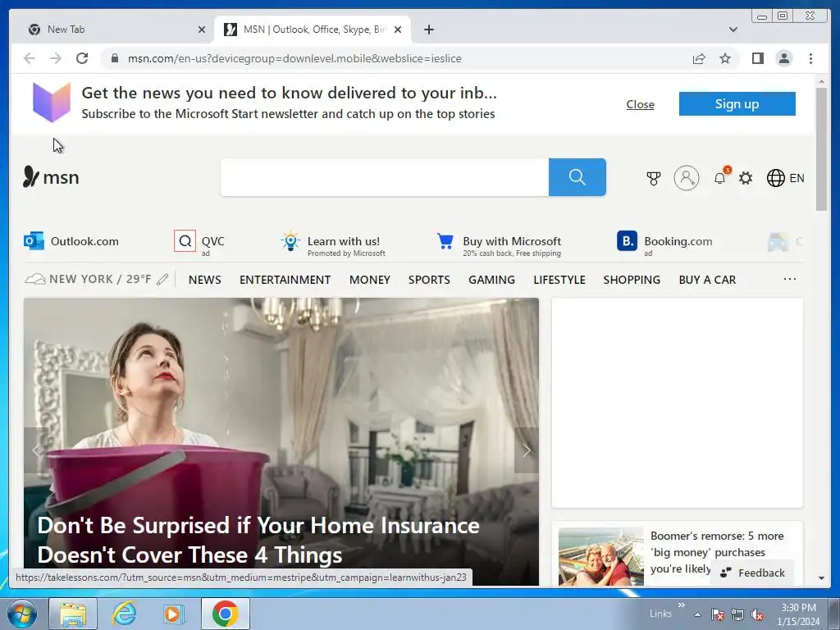
Task: Open the GAMING menu item
Action: tap(492, 280)
